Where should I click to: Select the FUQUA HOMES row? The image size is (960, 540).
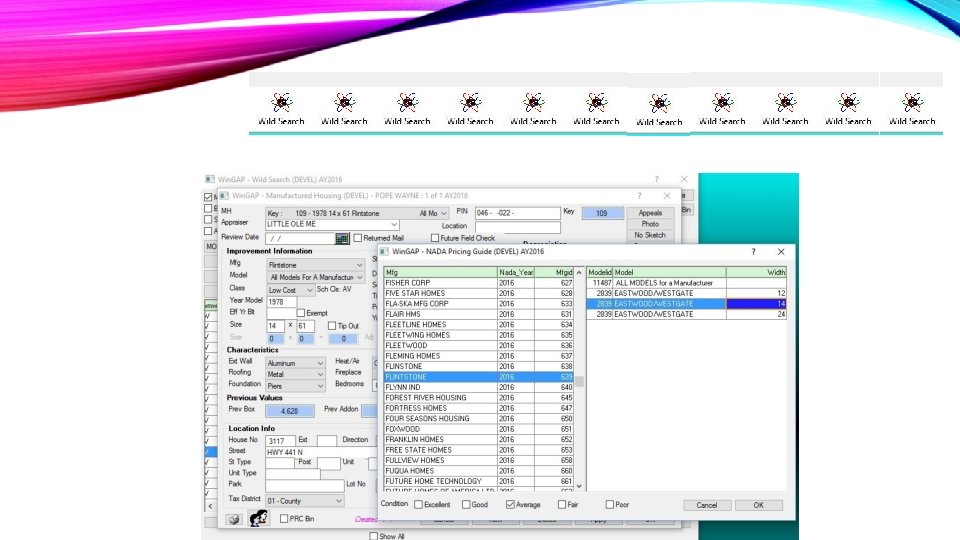point(478,471)
